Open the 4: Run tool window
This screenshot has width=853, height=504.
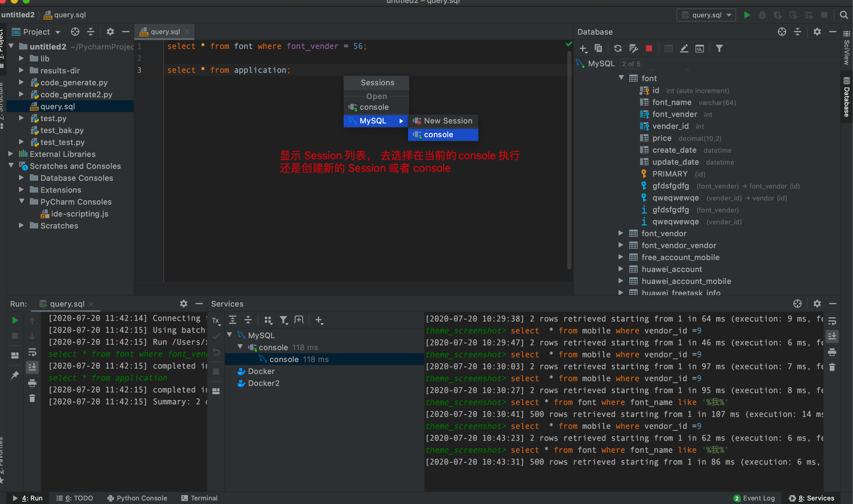pyautogui.click(x=28, y=498)
